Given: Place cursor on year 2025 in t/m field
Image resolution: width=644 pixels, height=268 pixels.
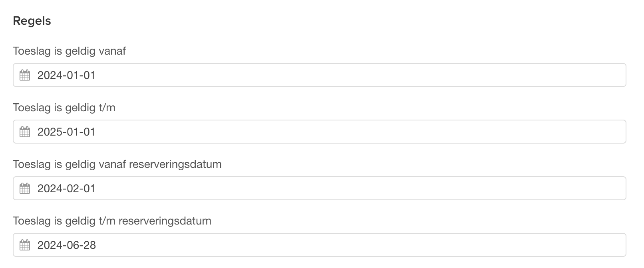Looking at the screenshot, I should [50, 132].
